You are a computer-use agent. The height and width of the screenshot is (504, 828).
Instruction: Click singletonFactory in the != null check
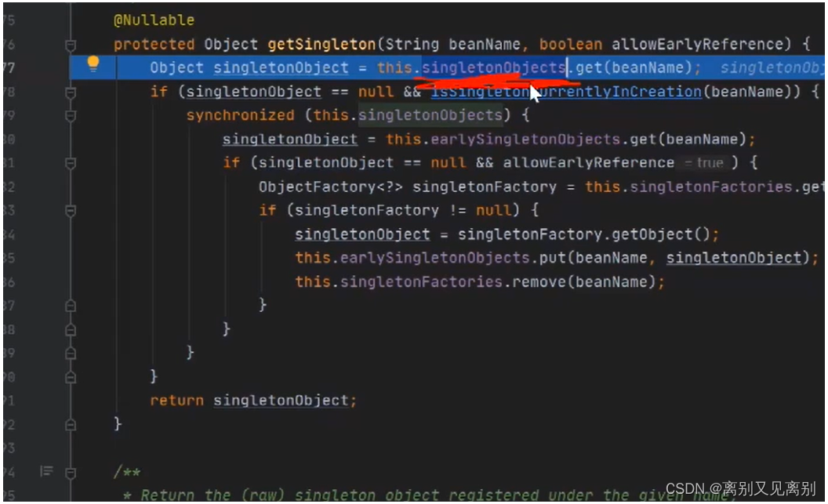pyautogui.click(x=366, y=210)
